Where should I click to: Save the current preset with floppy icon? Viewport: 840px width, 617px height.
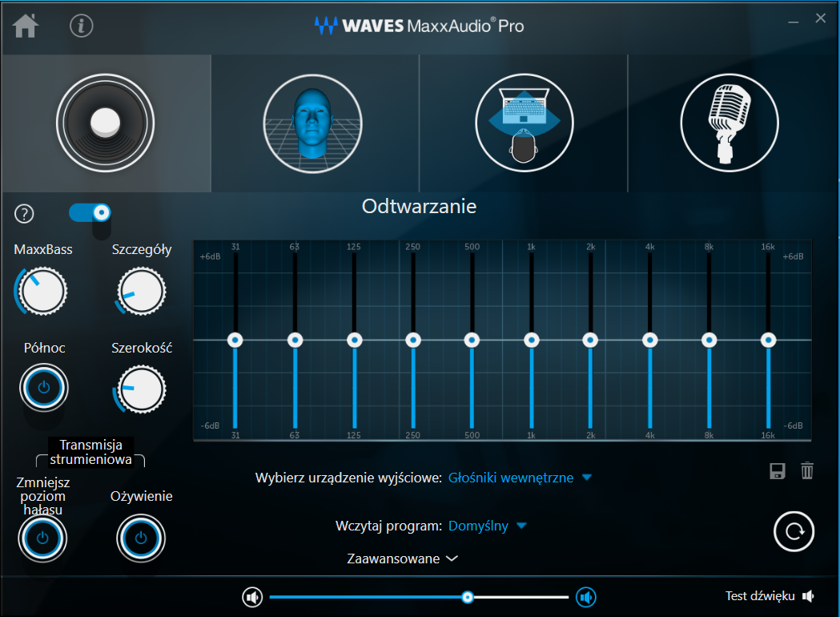click(x=778, y=471)
